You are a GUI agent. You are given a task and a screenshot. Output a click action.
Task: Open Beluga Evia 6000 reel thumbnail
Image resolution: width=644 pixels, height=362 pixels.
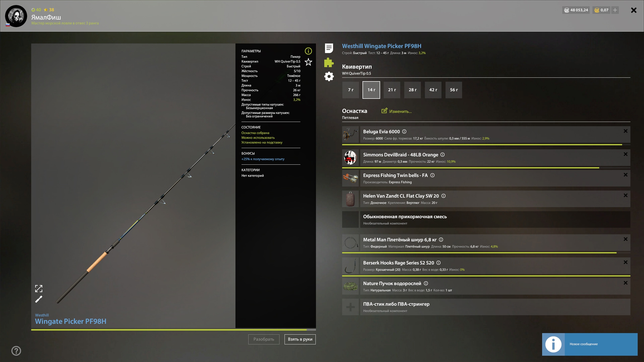point(350,134)
